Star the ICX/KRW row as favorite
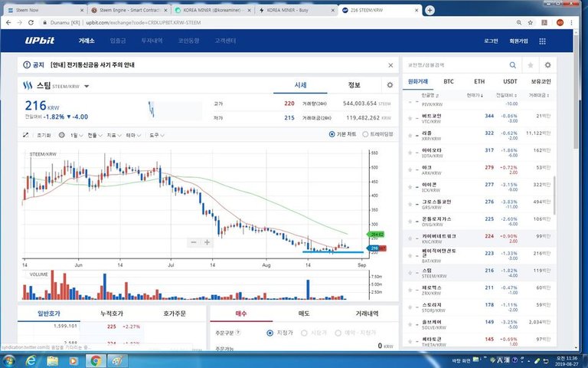 410,187
